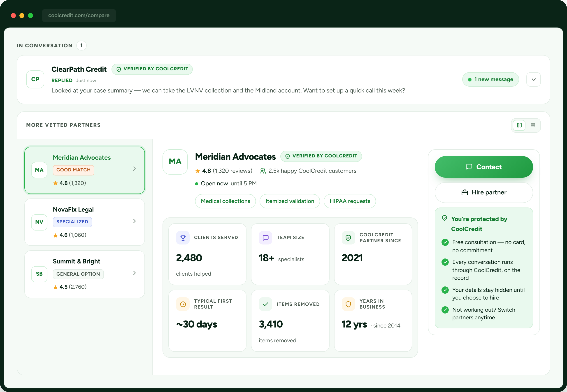Select the Itemized validation tag
This screenshot has height=392, width=567.
click(290, 201)
